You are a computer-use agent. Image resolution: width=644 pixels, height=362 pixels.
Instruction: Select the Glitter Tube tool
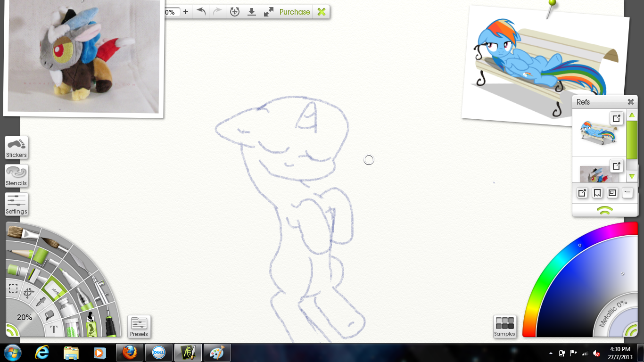tap(73, 328)
